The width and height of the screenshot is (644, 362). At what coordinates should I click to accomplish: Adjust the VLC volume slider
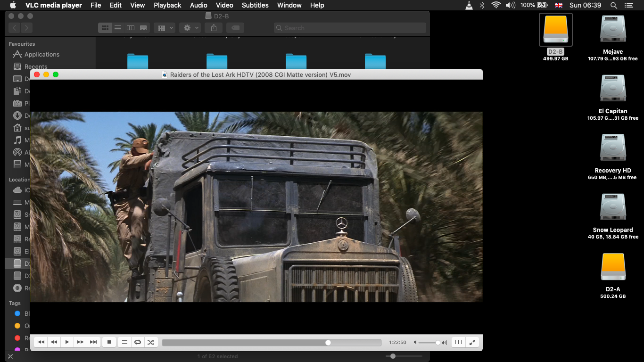[x=429, y=343]
